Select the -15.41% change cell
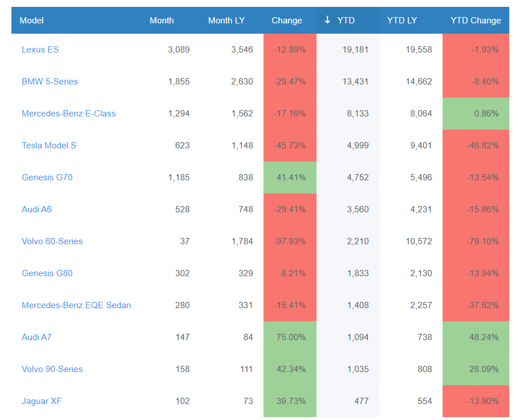515x420 pixels. 290,305
